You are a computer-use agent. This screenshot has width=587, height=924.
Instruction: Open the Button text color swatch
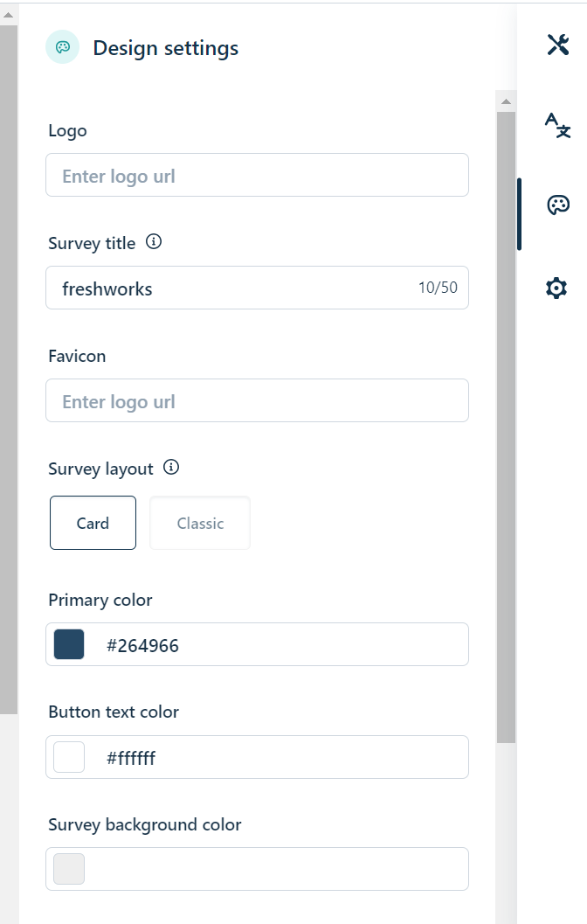tap(69, 757)
